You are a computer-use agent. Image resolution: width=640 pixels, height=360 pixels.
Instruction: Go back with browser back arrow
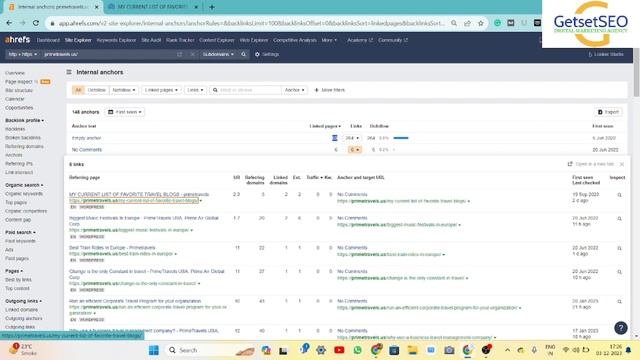(x=9, y=23)
